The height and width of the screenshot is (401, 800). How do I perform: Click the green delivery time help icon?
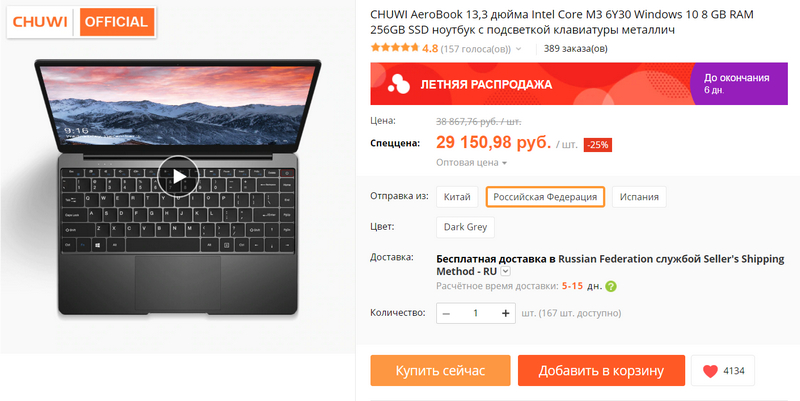(611, 286)
